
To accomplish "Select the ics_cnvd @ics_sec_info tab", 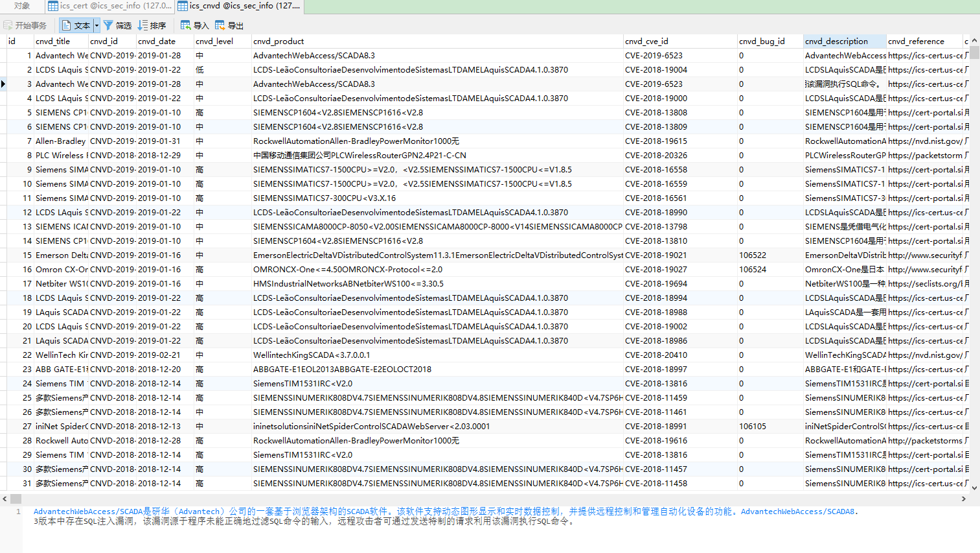I will coord(239,6).
